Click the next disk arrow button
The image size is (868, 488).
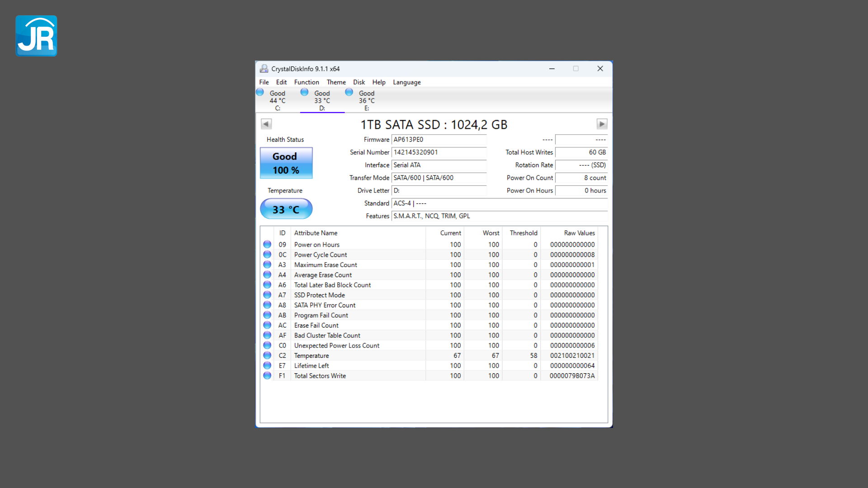tap(602, 124)
